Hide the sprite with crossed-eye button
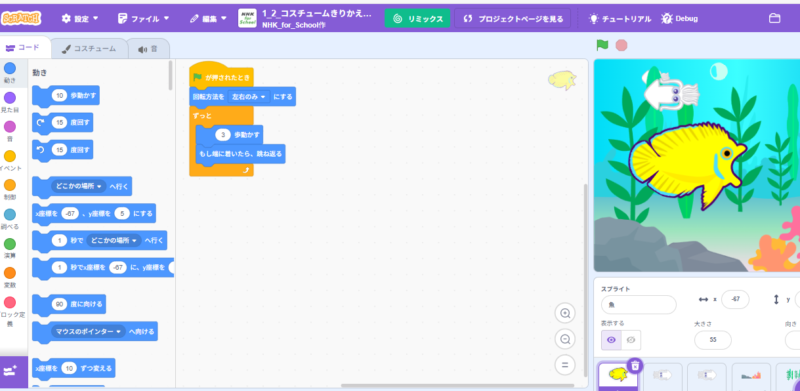The width and height of the screenshot is (800, 391). coord(631,340)
